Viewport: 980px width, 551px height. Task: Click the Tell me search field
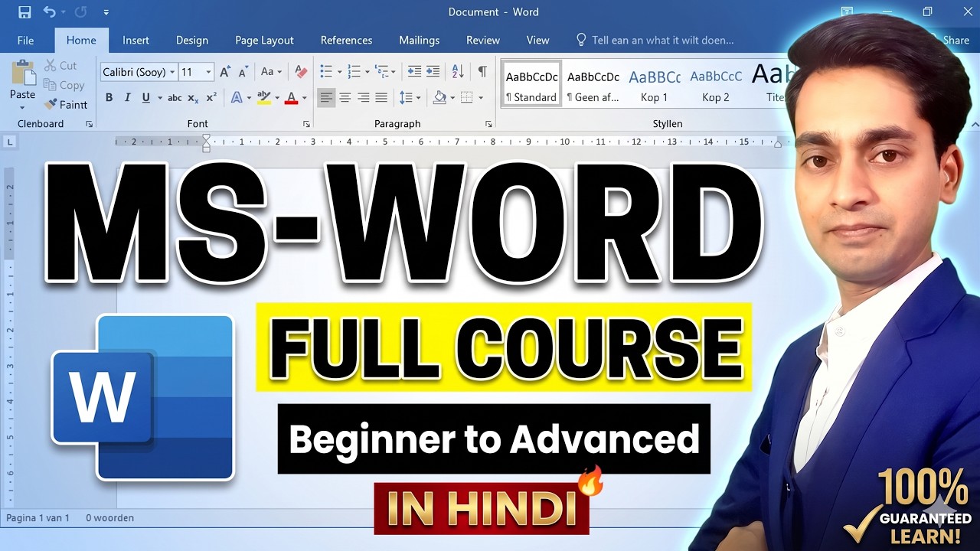(x=655, y=40)
